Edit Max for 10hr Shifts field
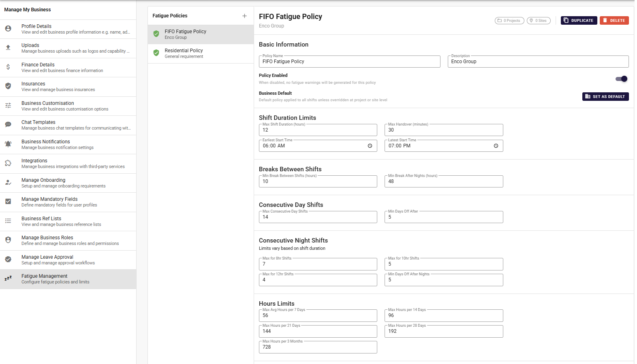This screenshot has height=364, width=637. coord(444,264)
